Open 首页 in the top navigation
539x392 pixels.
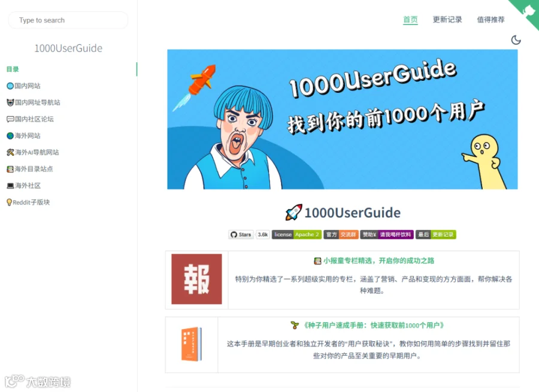coord(410,20)
